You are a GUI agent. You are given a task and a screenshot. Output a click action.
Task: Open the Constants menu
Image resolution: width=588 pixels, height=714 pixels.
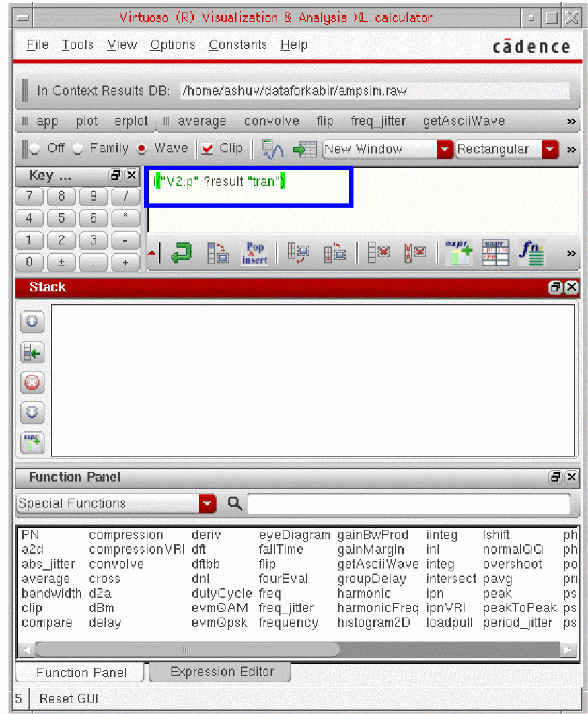click(x=237, y=45)
